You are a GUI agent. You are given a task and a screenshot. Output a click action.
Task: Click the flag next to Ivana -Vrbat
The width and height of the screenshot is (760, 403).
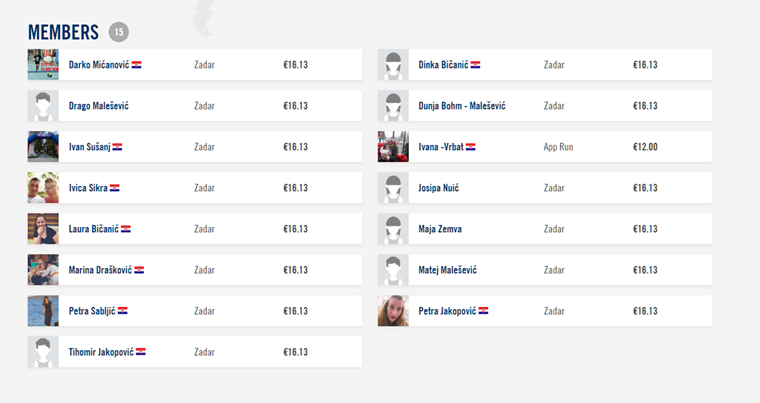(471, 146)
